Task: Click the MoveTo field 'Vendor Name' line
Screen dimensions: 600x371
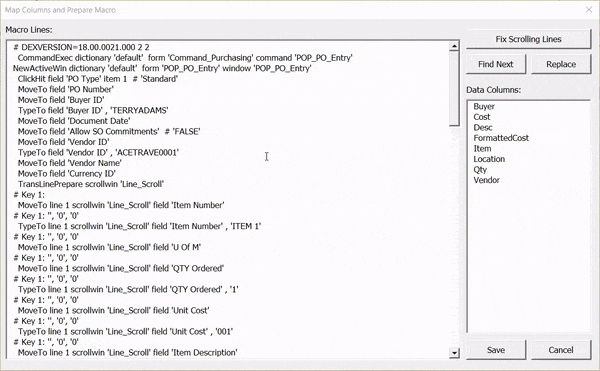Action: point(70,163)
